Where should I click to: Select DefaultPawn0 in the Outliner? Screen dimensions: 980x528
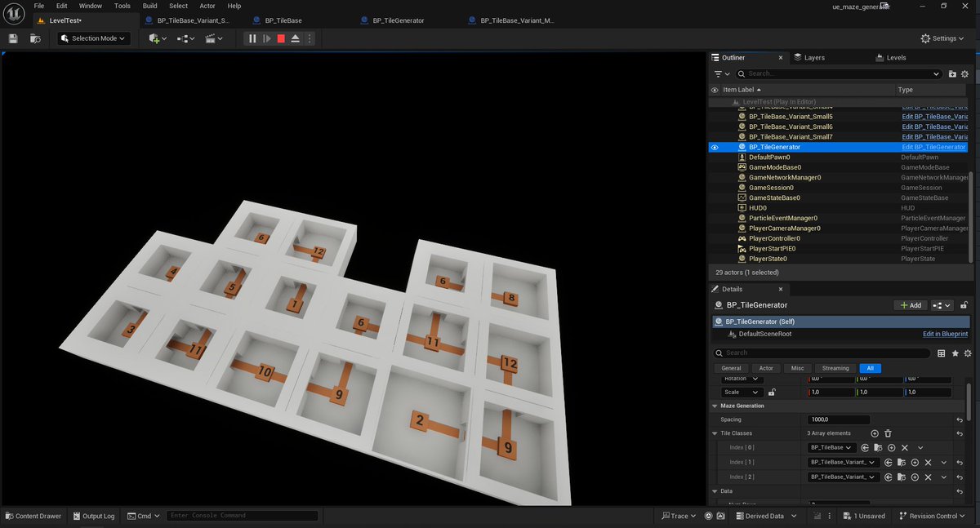pos(768,157)
